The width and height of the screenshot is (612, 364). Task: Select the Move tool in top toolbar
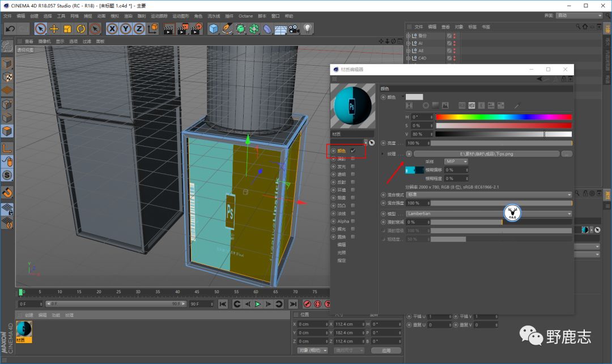pos(54,29)
